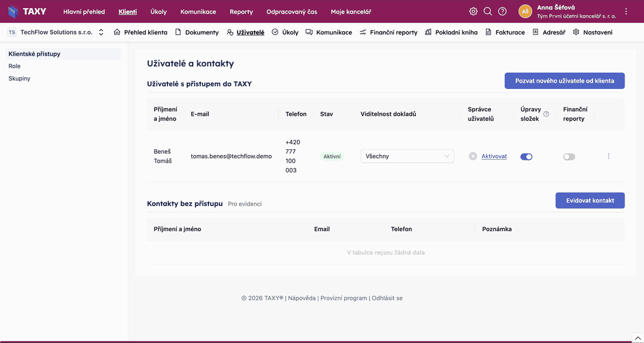
Task: Select Klientské přístupy in the sidebar
Action: click(63, 54)
